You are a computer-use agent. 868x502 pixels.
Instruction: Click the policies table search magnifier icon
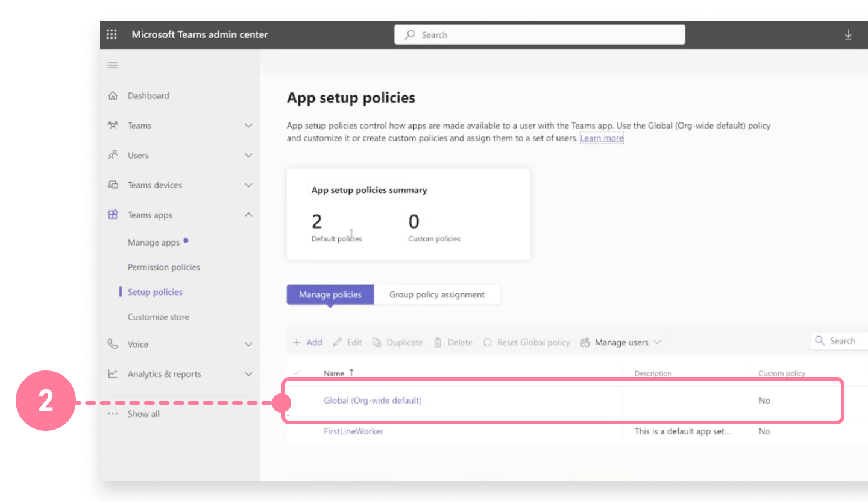[x=820, y=341]
